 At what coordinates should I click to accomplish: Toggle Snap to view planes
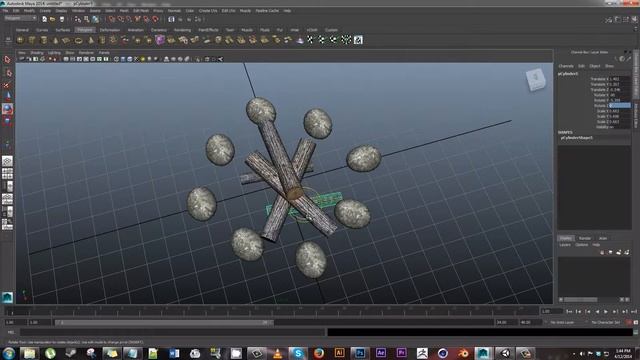pyautogui.click(x=147, y=19)
